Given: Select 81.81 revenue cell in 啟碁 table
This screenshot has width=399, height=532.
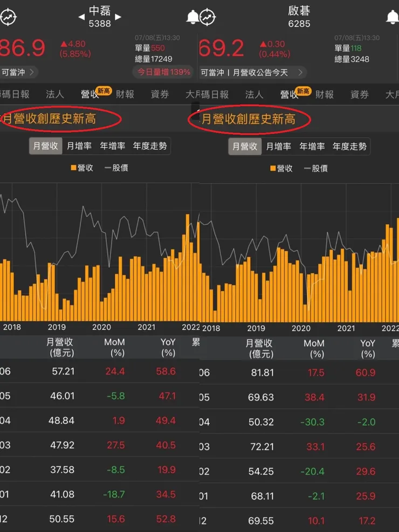Looking at the screenshot, I should coord(263,372).
